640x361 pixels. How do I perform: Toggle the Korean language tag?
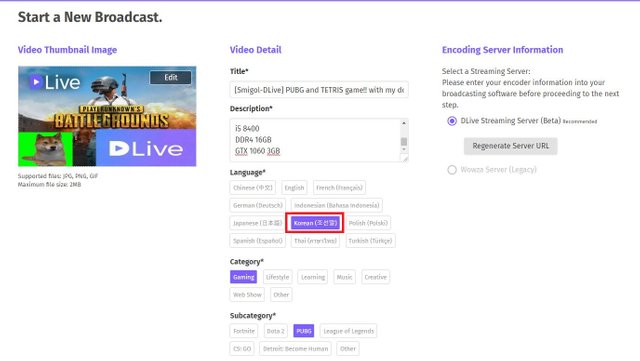point(315,223)
